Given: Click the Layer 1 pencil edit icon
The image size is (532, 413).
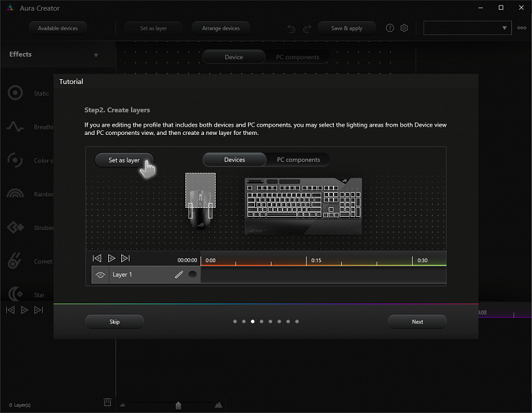Looking at the screenshot, I should click(x=178, y=275).
